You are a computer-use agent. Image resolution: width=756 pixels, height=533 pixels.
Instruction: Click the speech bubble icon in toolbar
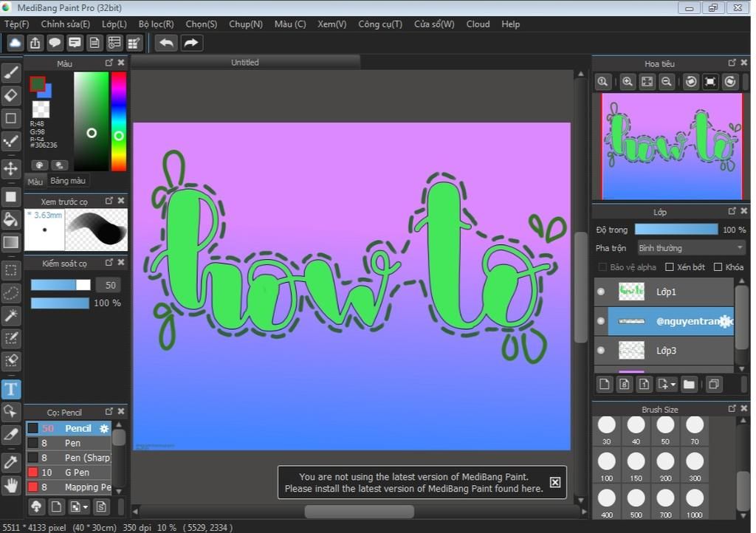55,43
